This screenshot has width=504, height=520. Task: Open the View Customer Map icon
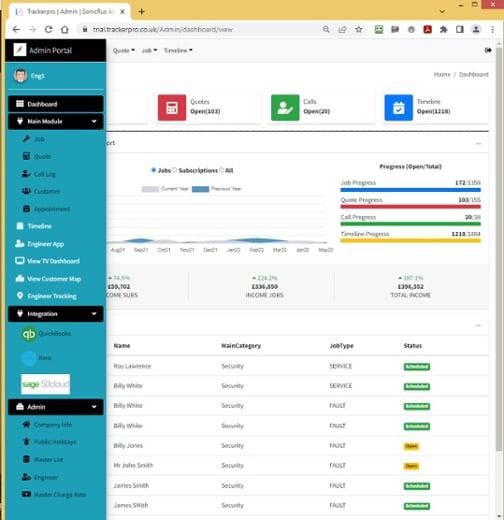click(x=20, y=278)
